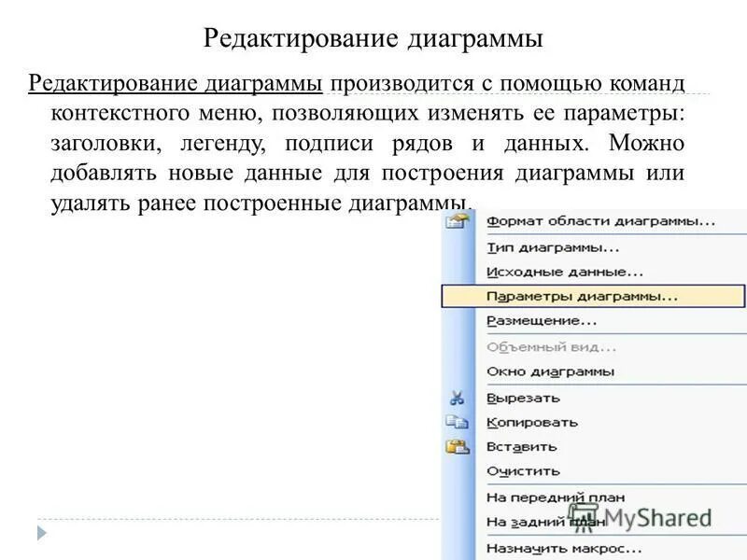
Task: Open highlighted Параметры диаграммы entry
Action: point(593,296)
